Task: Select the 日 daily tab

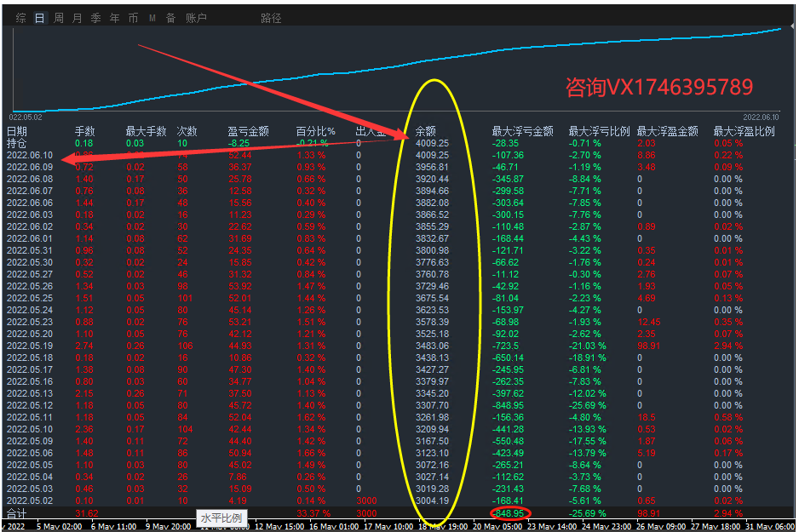Action: [x=40, y=19]
